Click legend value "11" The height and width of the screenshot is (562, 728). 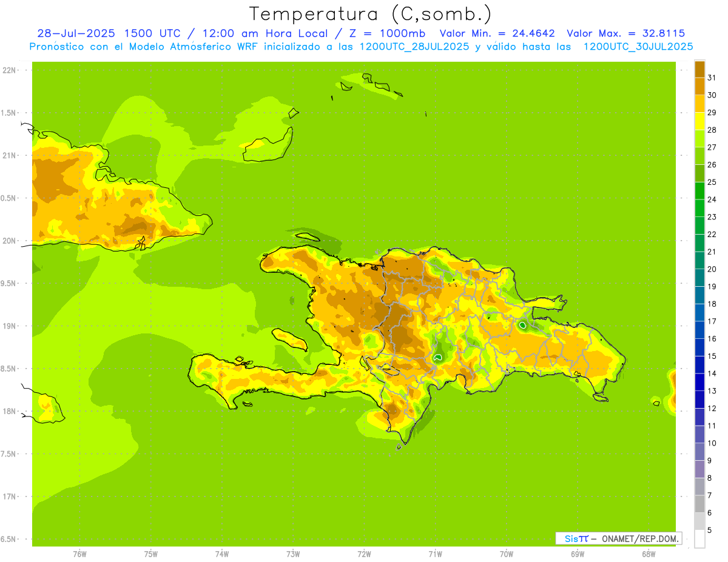tap(712, 426)
